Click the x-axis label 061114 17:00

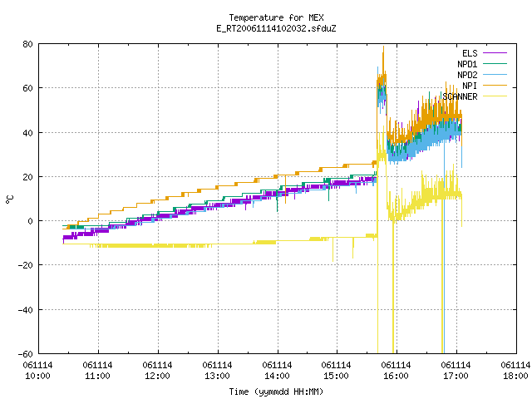tap(456, 371)
